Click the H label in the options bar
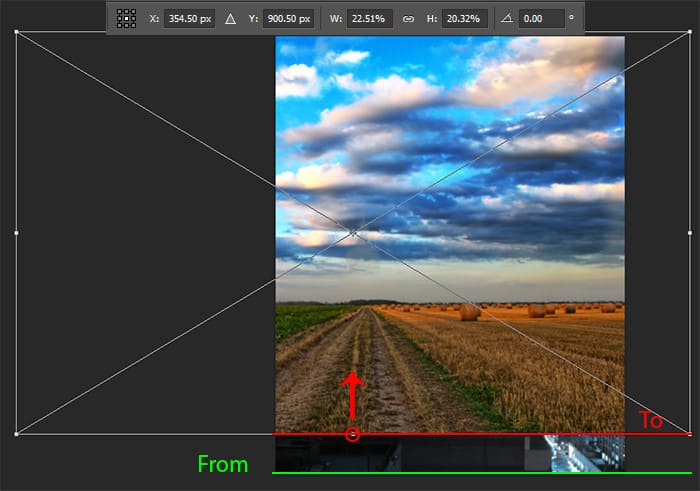 (x=429, y=18)
